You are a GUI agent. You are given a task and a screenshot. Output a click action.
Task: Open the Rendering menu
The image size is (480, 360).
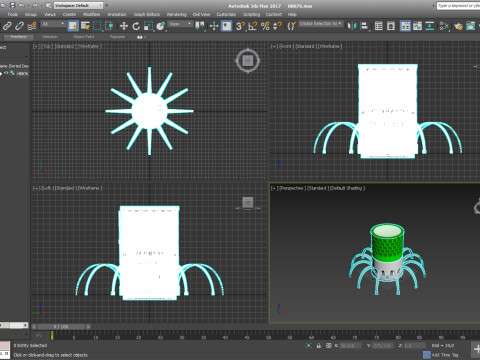(x=177, y=14)
